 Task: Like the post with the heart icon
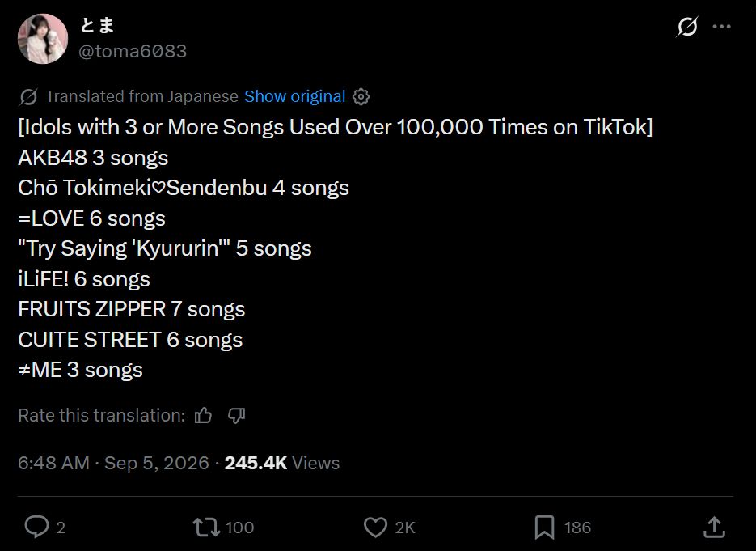[x=375, y=527]
